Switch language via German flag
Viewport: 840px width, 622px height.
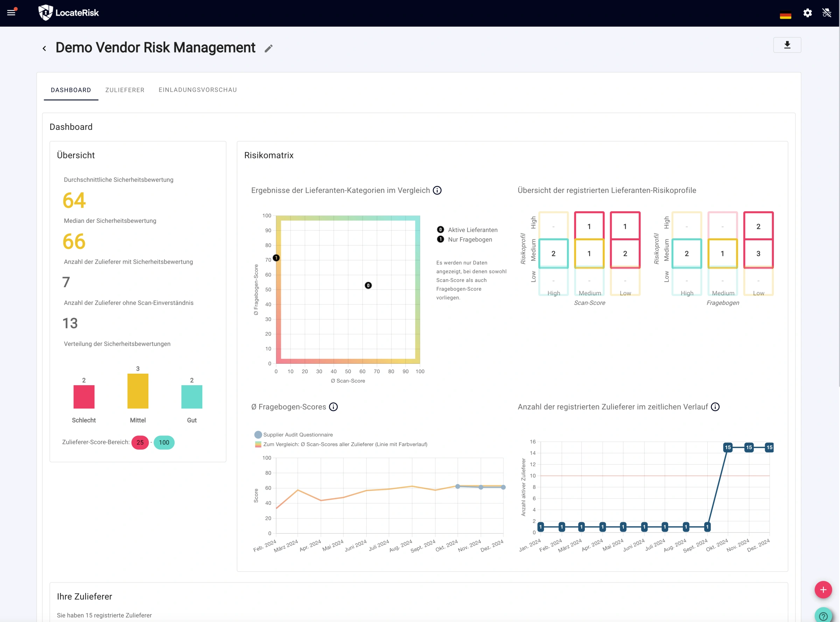coord(785,15)
